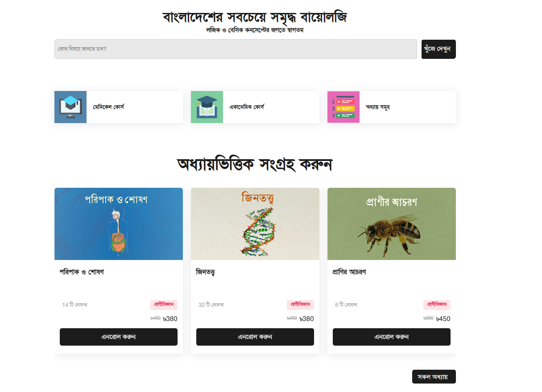Click the search field কোন বিষয়ে জানতে চান?

point(236,49)
